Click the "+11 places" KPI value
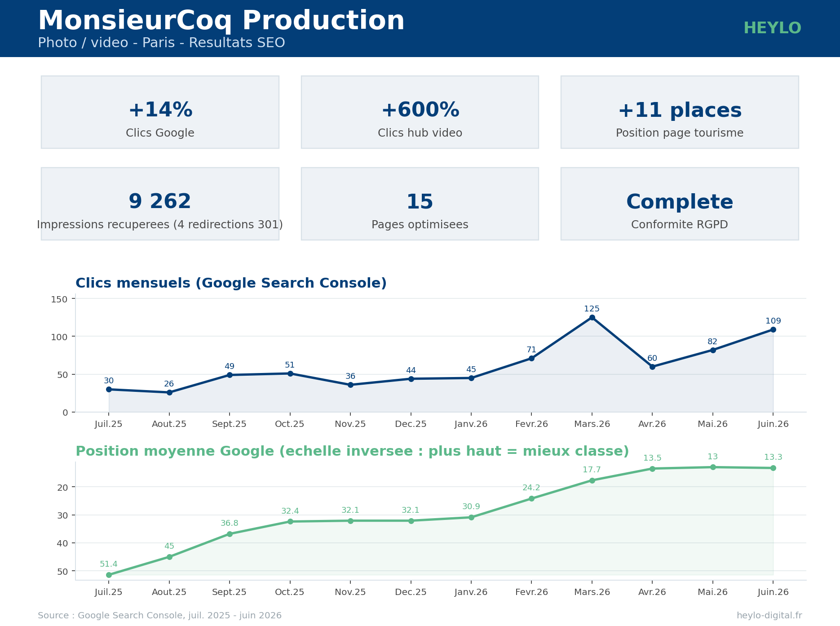The height and width of the screenshot is (626, 840). click(x=680, y=110)
